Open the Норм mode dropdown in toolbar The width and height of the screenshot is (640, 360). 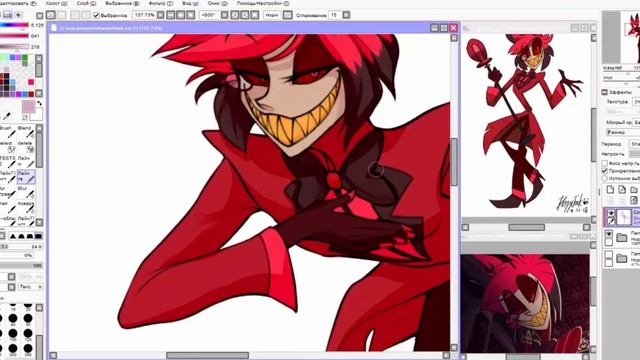point(272,15)
